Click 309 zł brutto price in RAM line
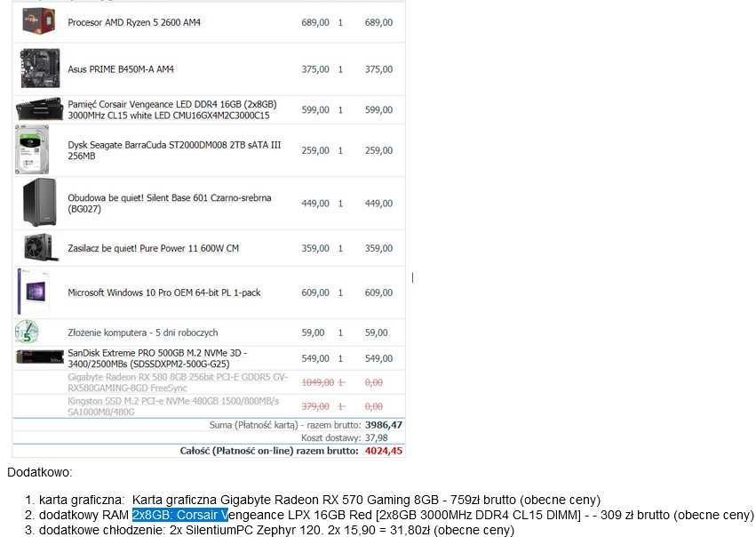This screenshot has height=537, width=756. [x=635, y=515]
